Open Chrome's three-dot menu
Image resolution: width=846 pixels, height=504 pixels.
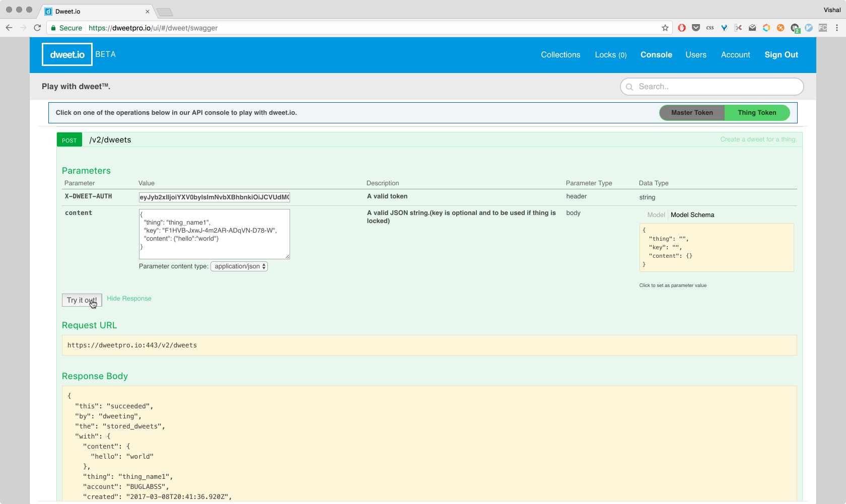coord(837,28)
